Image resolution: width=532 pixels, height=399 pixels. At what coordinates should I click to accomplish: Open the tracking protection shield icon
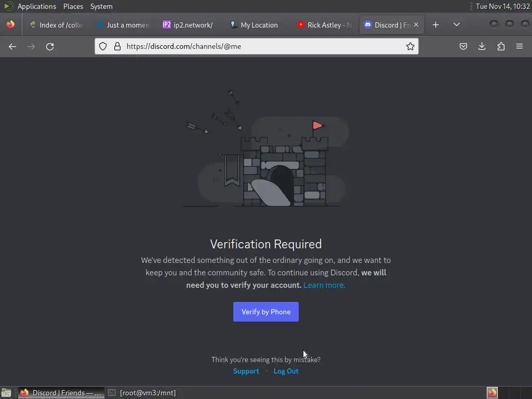(103, 46)
